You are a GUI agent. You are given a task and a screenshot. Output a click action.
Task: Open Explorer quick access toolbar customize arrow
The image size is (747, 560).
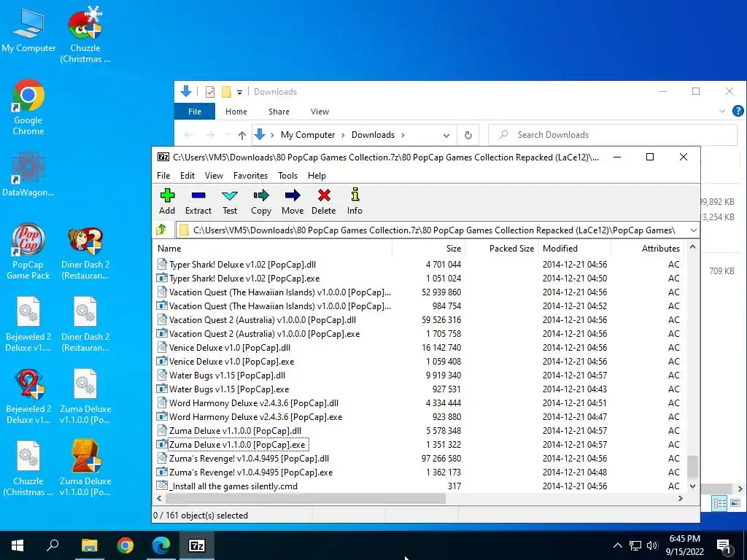click(x=239, y=92)
